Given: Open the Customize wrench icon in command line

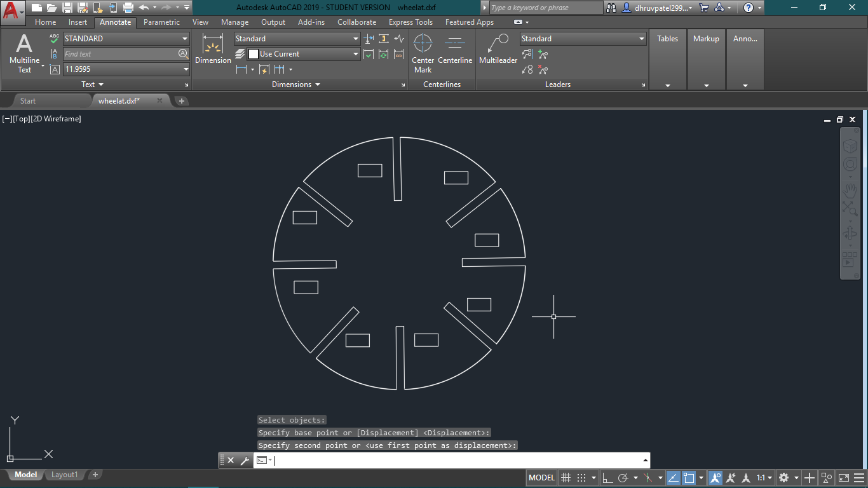Looking at the screenshot, I should 245,460.
